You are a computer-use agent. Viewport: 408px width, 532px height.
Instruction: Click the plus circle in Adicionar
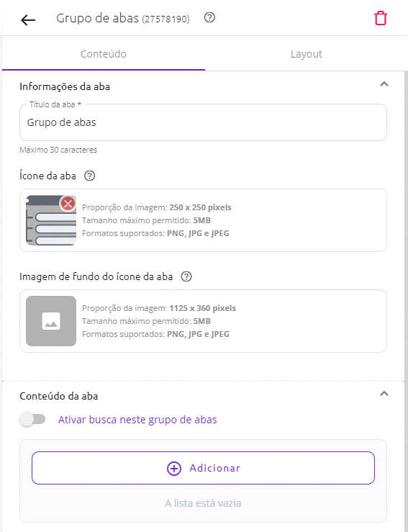pos(174,468)
